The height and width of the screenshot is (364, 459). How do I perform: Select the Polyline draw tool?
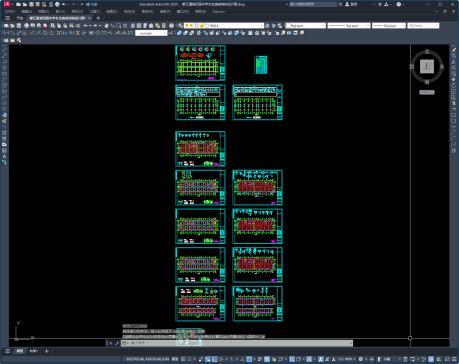tap(4, 61)
